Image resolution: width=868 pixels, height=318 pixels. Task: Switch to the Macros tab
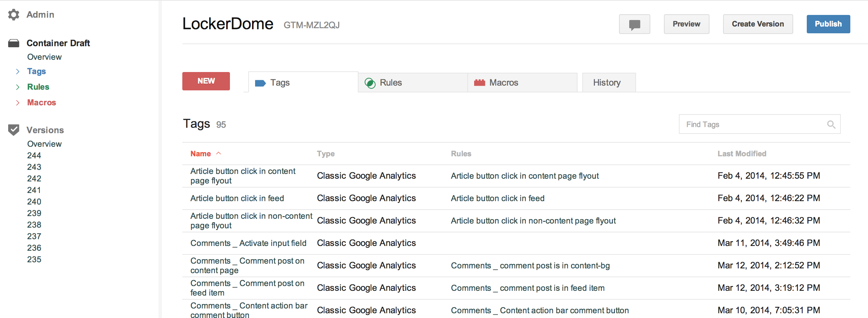[522, 83]
